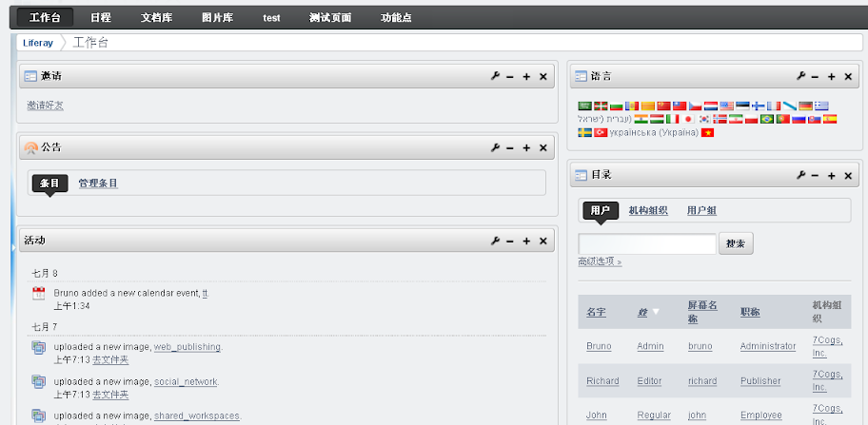Image resolution: width=868 pixels, height=425 pixels.
Task: Pick the United States flag language
Action: 727,106
